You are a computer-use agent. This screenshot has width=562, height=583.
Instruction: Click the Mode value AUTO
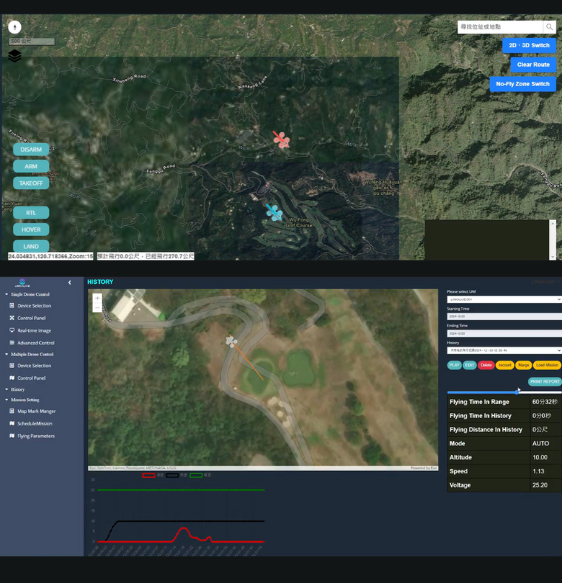[x=540, y=443]
